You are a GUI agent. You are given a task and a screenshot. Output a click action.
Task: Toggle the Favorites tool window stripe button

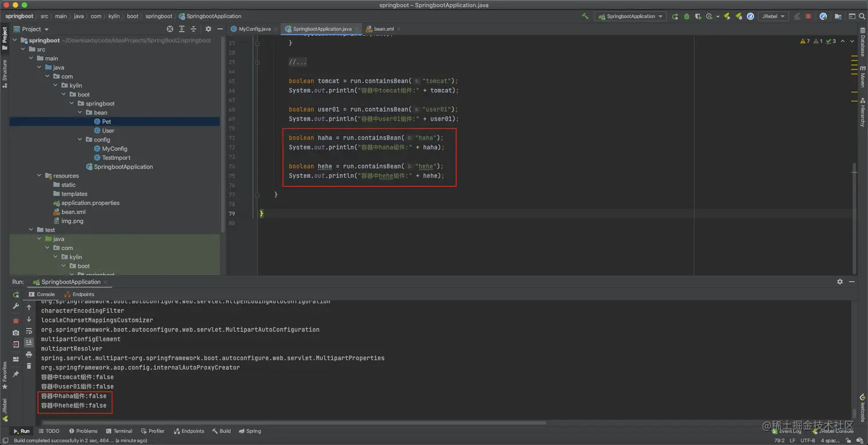coord(5,374)
